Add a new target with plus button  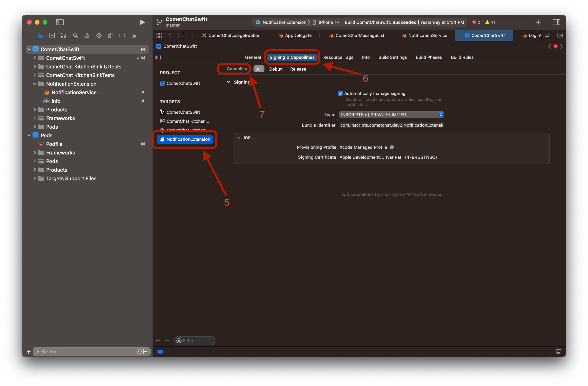158,341
